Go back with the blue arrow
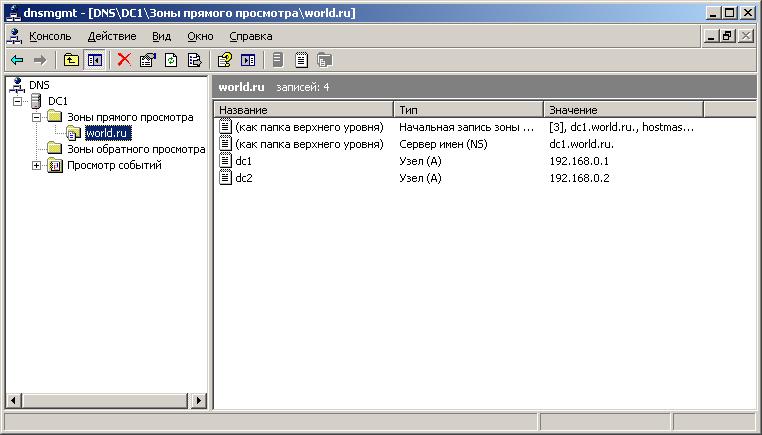Image resolution: width=762 pixels, height=435 pixels. [17, 60]
